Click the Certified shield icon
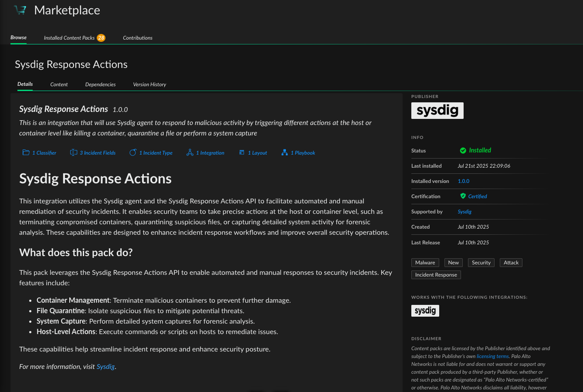This screenshot has height=392, width=583. tap(463, 196)
